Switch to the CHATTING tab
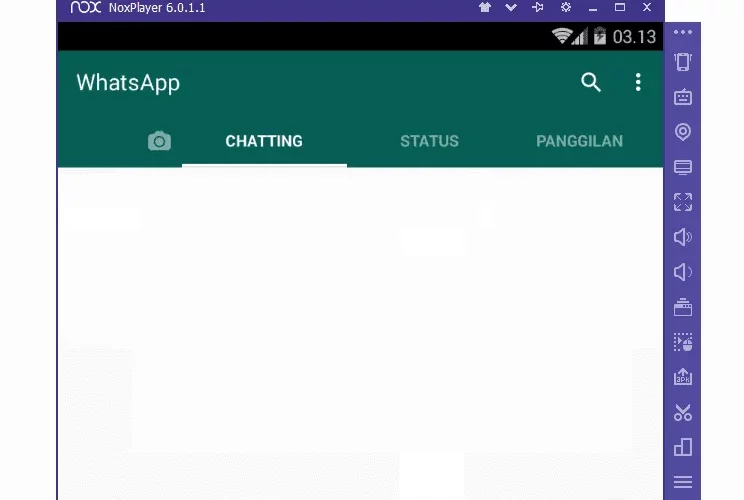This screenshot has width=744, height=500. tap(264, 141)
